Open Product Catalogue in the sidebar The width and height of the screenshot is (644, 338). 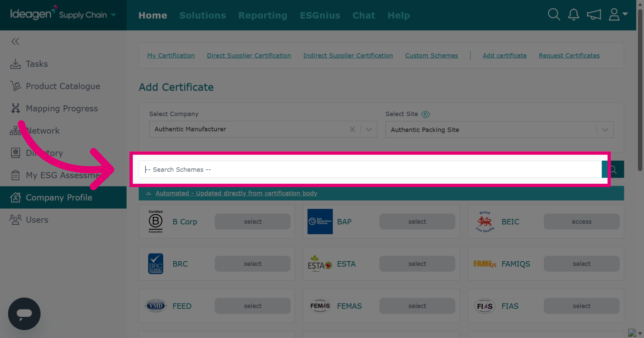tap(63, 86)
